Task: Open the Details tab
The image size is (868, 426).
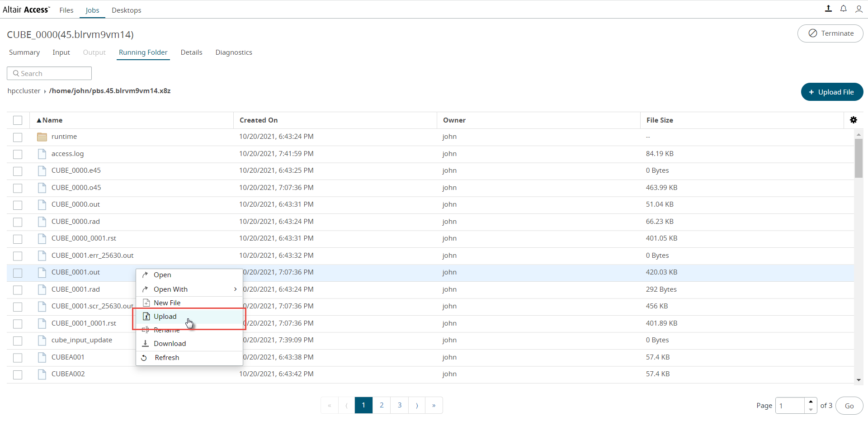Action: click(192, 52)
